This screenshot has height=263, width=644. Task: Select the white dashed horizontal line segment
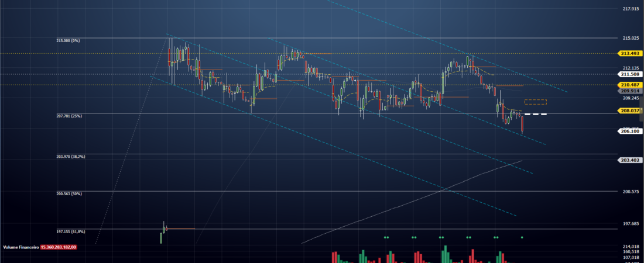(x=536, y=114)
